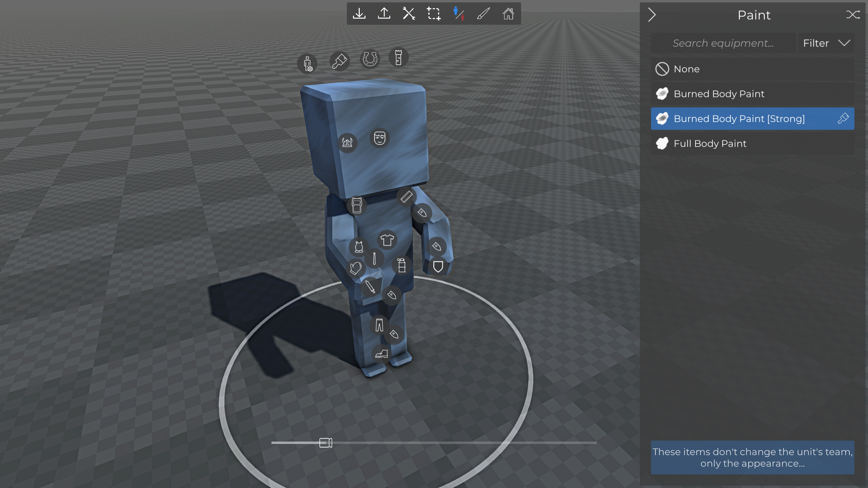Click the download/import icon in top toolbar
The height and width of the screenshot is (488, 868).
pos(359,14)
